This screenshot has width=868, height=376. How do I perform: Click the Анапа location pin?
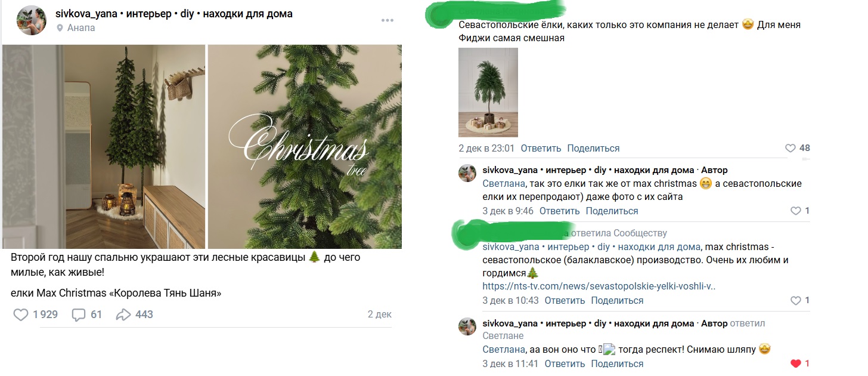[60, 28]
